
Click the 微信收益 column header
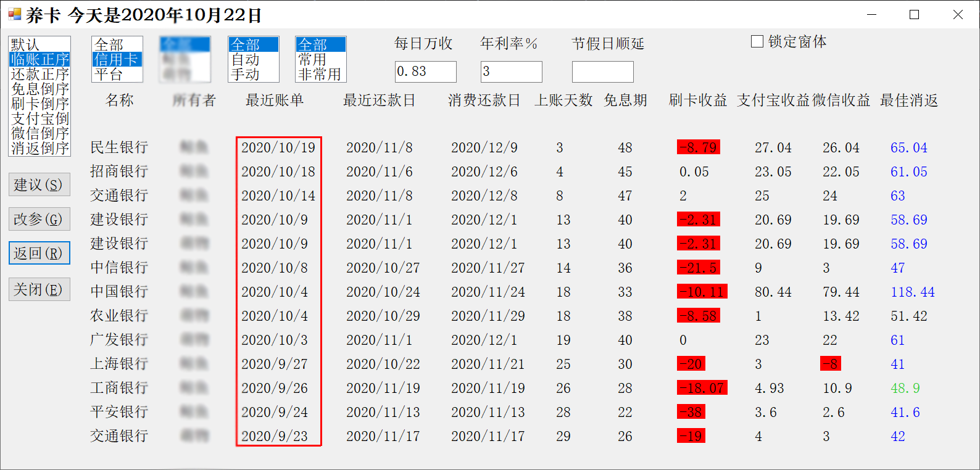point(841,100)
